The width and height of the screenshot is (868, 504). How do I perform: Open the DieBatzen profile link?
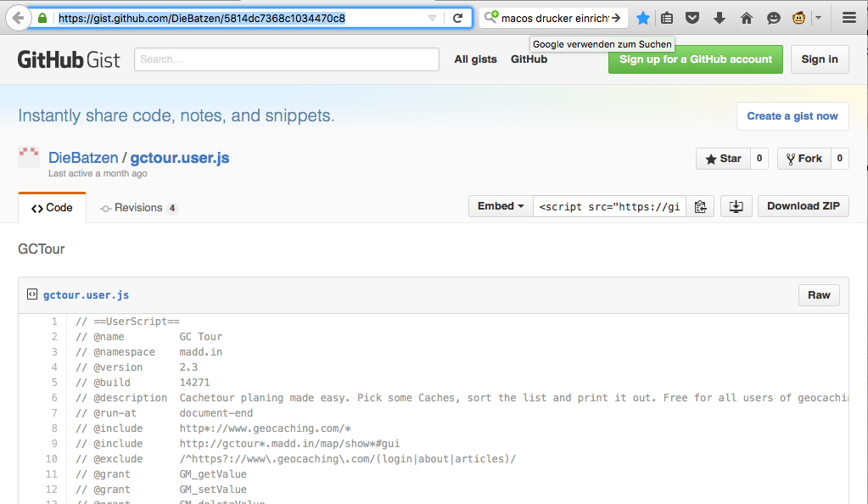[x=83, y=158]
